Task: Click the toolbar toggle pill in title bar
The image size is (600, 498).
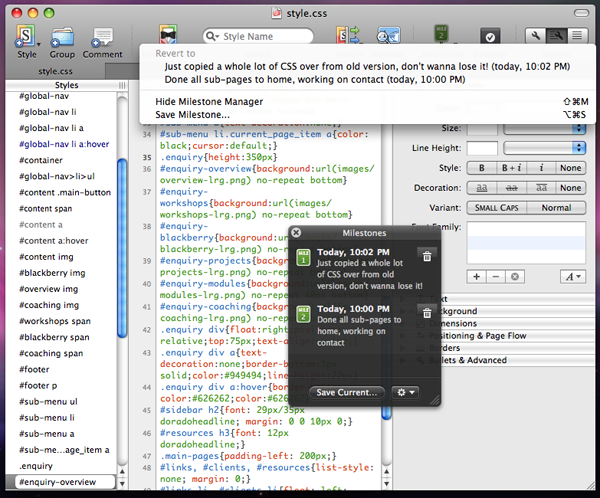Action: pos(581,13)
